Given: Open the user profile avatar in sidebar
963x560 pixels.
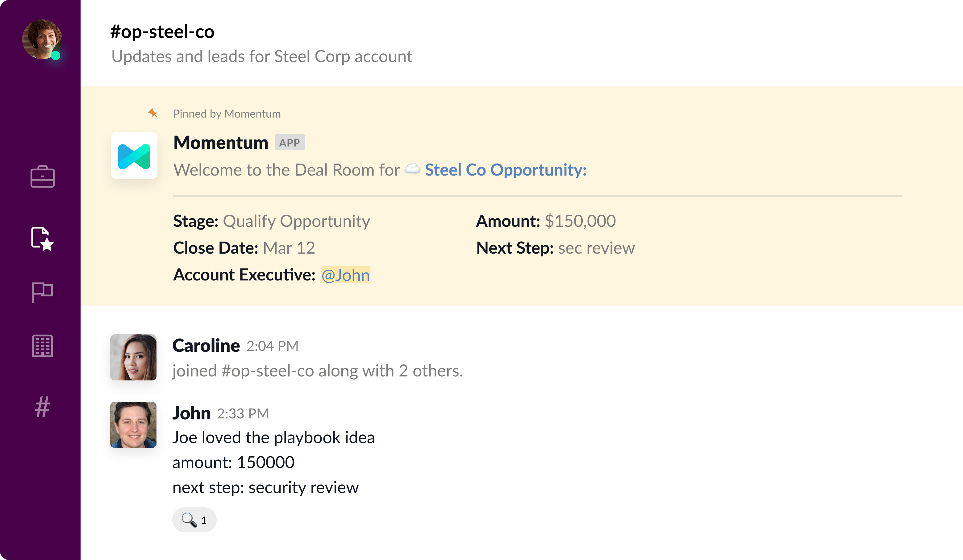Looking at the screenshot, I should coord(42,39).
